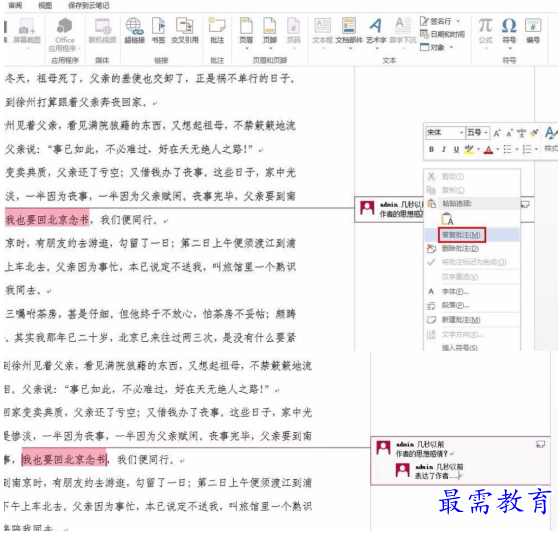Expand the 对象 dropdown arrow
Image resolution: width=560 pixels, height=533 pixels.
[451, 48]
